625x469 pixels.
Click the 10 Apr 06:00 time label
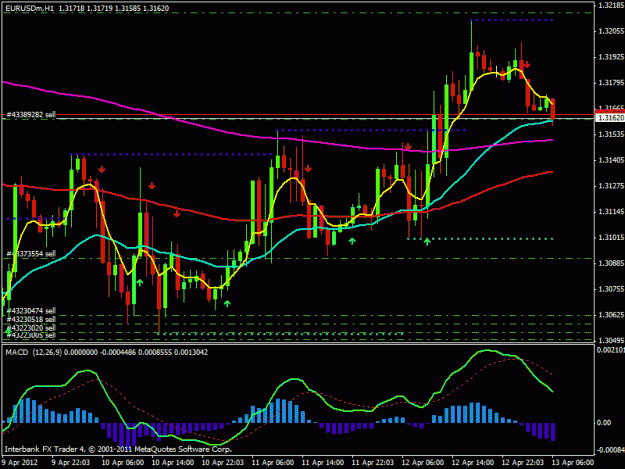click(122, 462)
